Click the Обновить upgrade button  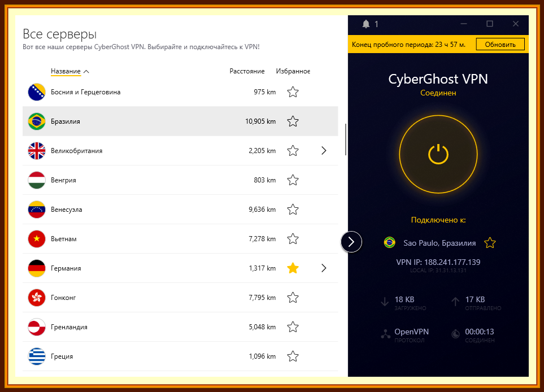pos(500,45)
